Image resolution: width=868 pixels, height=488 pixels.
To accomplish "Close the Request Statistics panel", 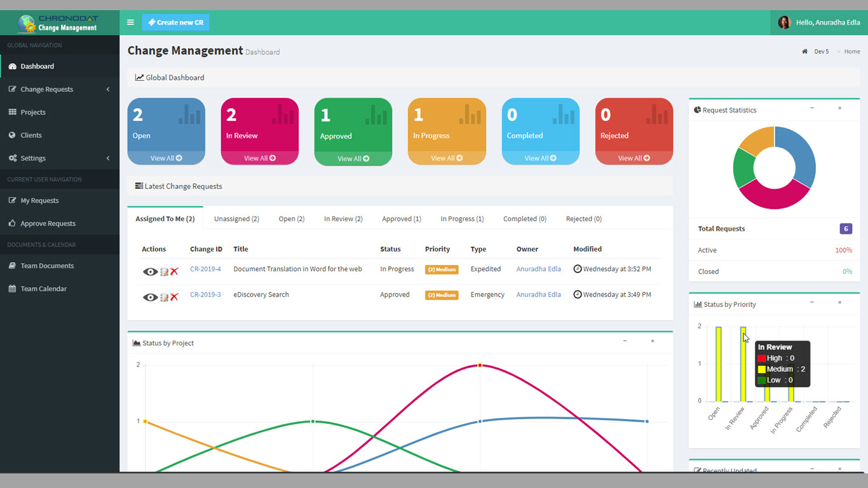I will (x=839, y=109).
